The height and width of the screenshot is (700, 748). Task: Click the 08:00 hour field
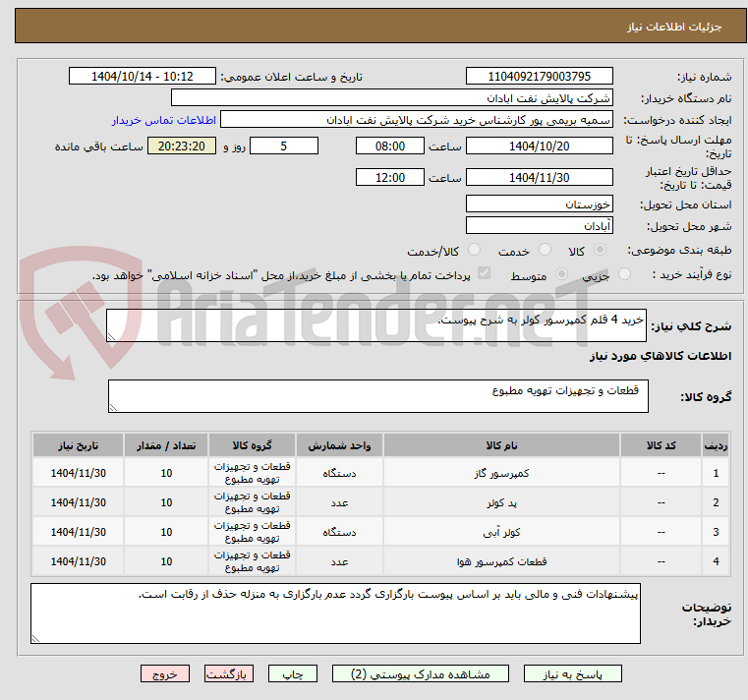click(390, 146)
